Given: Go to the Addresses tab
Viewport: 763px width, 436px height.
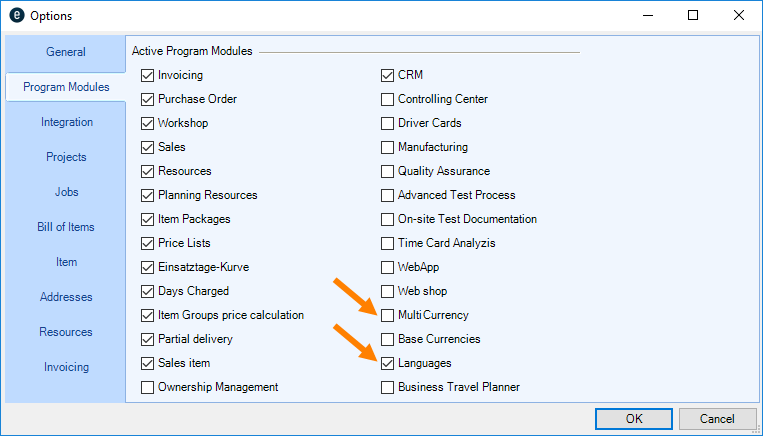Looking at the screenshot, I should [66, 297].
